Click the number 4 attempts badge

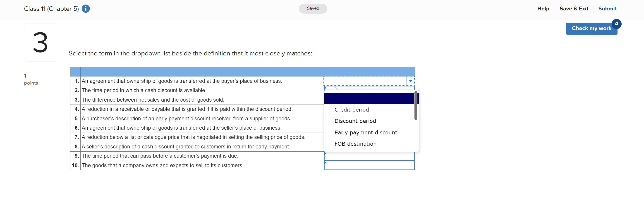tap(617, 24)
